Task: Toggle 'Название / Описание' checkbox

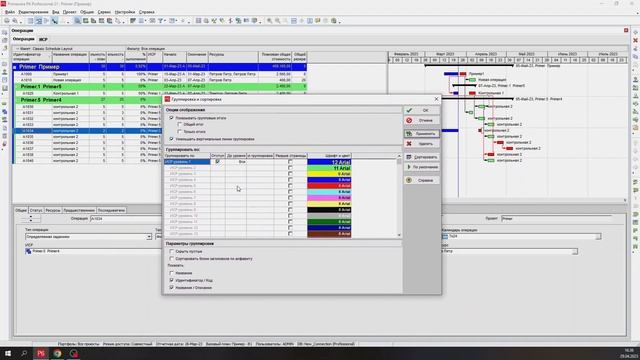Action: 172,288
